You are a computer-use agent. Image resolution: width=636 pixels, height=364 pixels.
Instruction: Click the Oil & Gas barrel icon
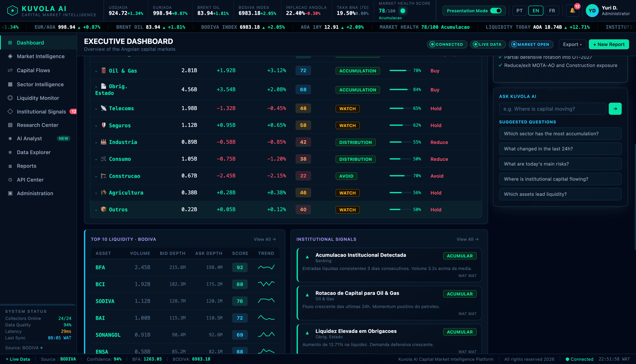(103, 70)
